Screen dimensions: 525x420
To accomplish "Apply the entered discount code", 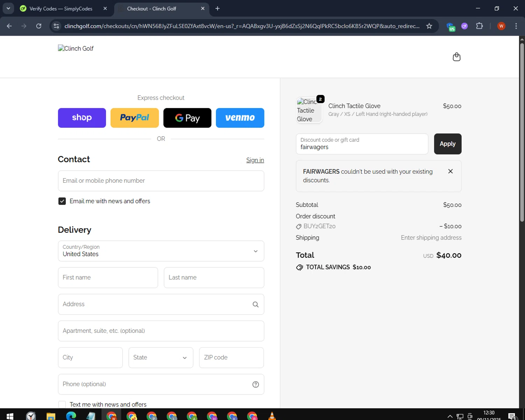I will (448, 144).
